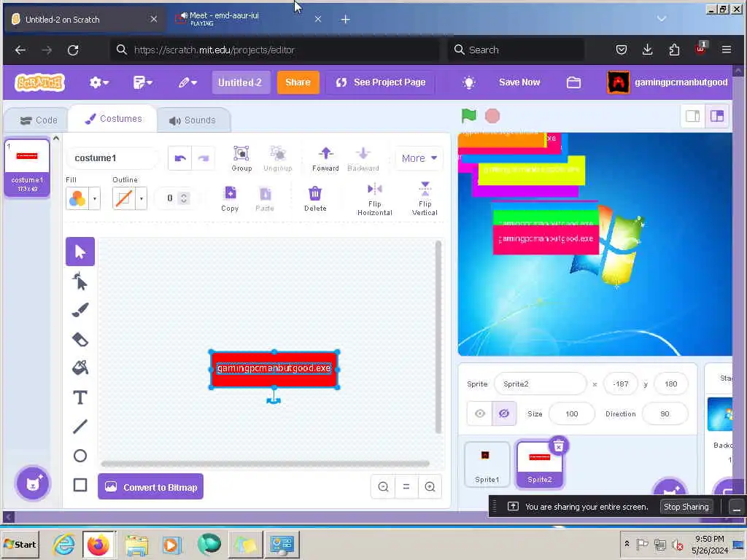This screenshot has width=747, height=560.
Task: Click the costume name field
Action: (x=113, y=158)
